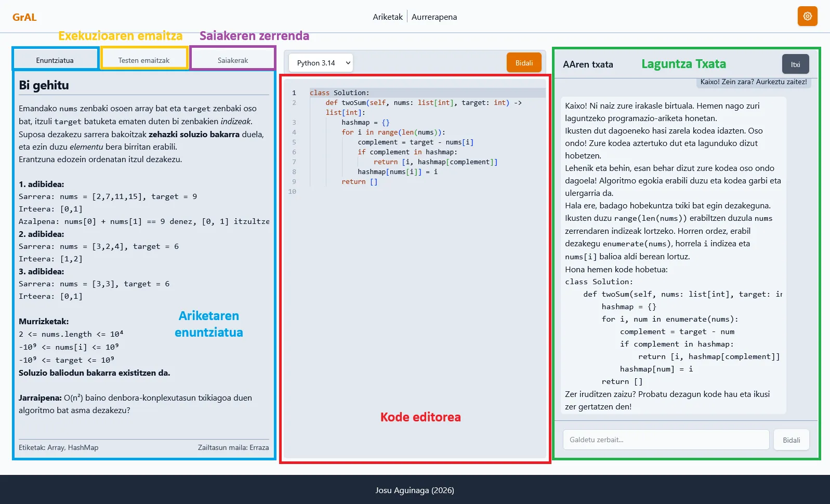
Task: Click 'Soluzio baliodun bakarra existitzen da.' text
Action: coord(95,373)
